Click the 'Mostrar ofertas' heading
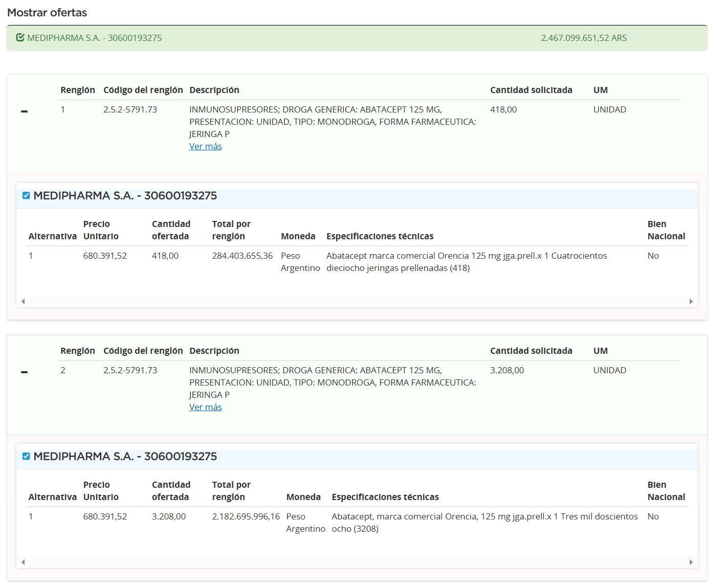Viewport: 723px width, 588px height. tap(47, 12)
